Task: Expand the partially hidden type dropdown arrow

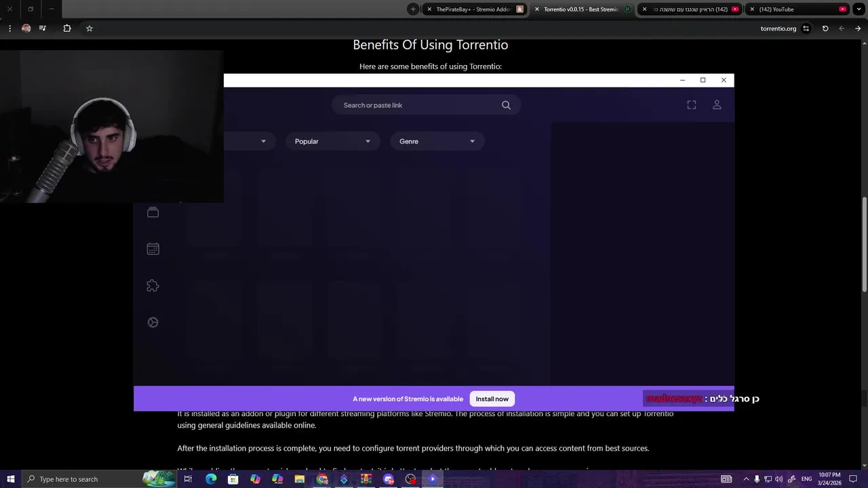Action: point(263,141)
